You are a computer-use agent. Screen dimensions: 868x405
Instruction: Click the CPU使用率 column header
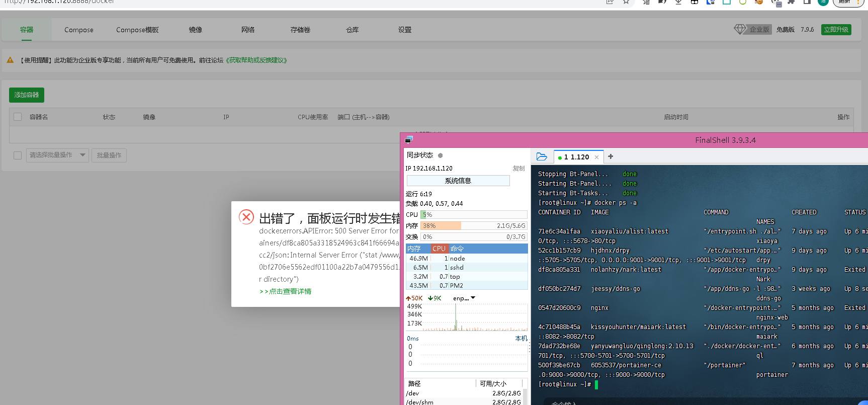[x=313, y=117]
